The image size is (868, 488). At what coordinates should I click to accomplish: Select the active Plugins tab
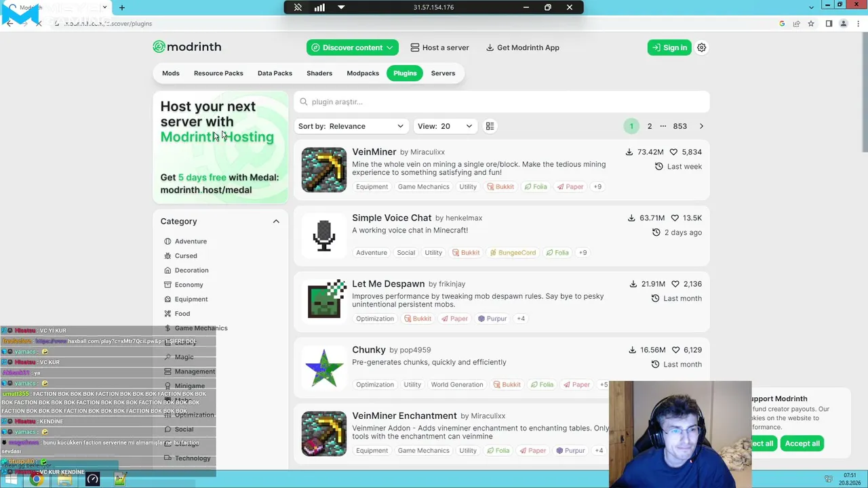(x=405, y=73)
